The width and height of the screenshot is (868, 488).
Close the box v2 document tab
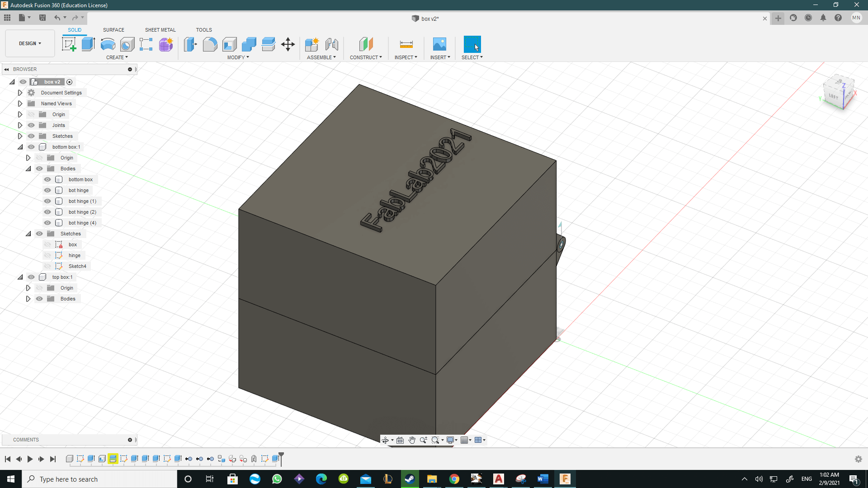765,19
